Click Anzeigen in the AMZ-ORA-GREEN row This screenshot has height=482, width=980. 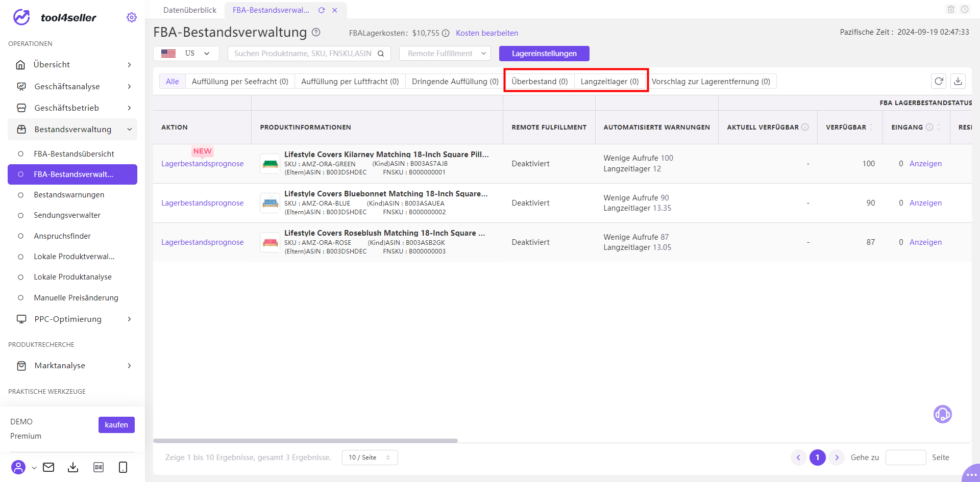coord(925,164)
